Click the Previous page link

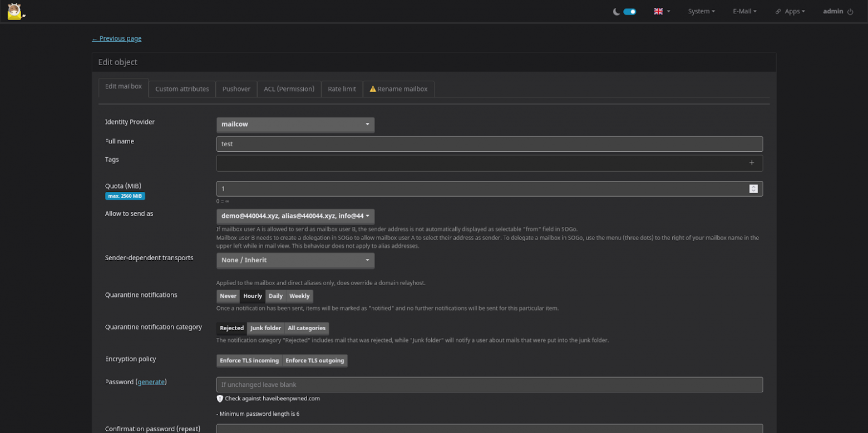[x=117, y=38]
